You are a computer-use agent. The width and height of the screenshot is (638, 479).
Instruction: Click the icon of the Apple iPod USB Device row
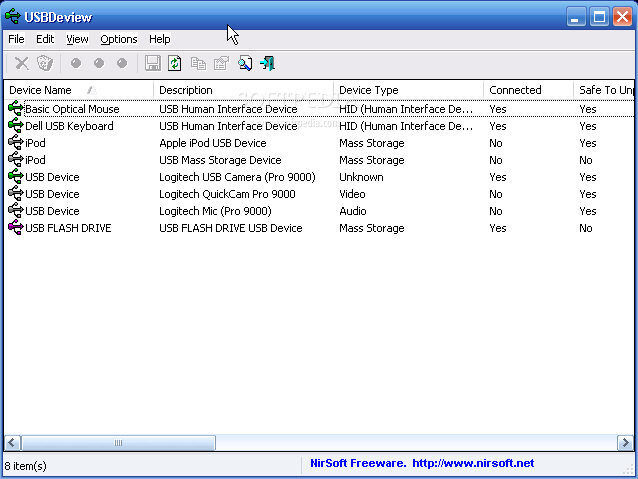15,143
